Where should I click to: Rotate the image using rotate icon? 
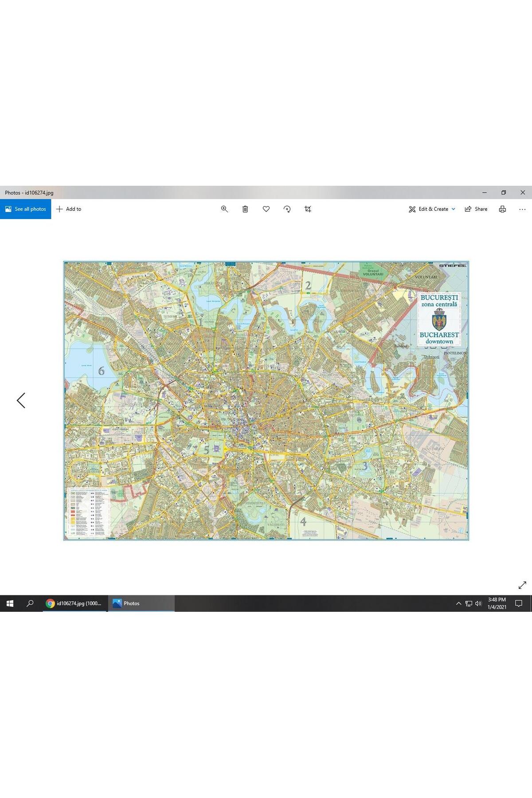[287, 209]
